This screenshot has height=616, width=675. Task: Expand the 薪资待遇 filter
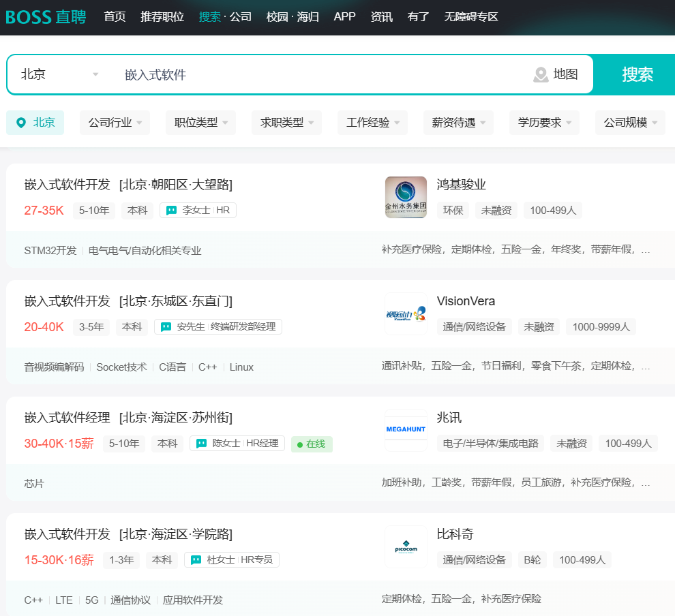pos(458,123)
